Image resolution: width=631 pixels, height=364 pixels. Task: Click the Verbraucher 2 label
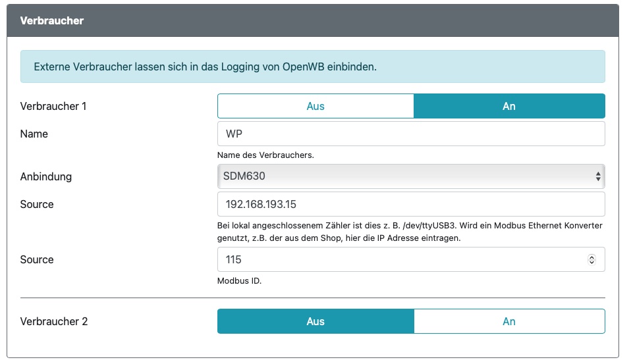point(54,321)
